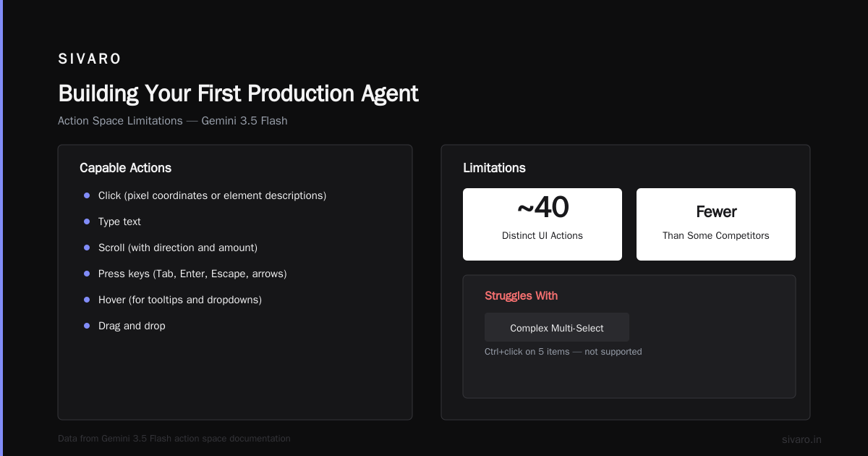
Task: Select the "Hover (for tooltips and dropdowns)" item
Action: [x=180, y=300]
